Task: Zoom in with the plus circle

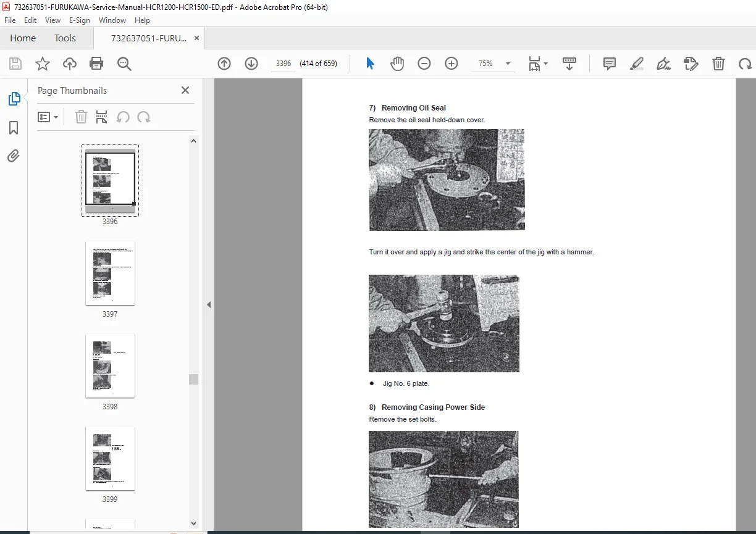Action: (x=451, y=64)
